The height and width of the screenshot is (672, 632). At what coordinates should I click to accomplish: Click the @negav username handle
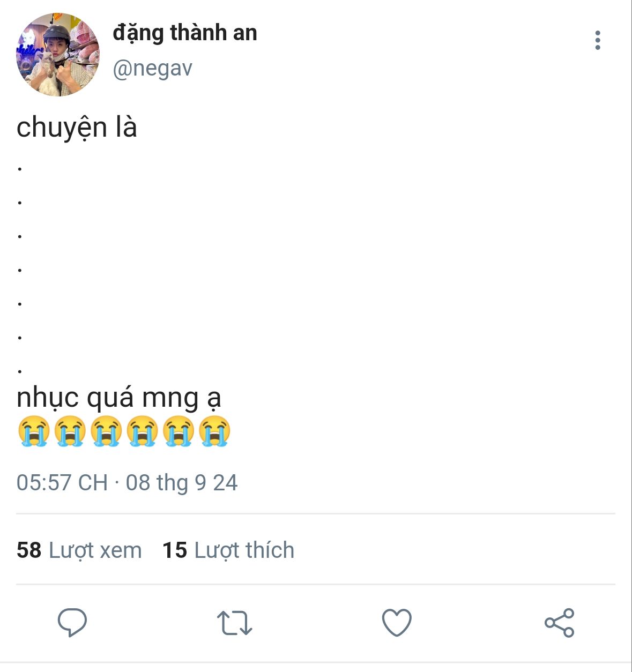[x=153, y=69]
